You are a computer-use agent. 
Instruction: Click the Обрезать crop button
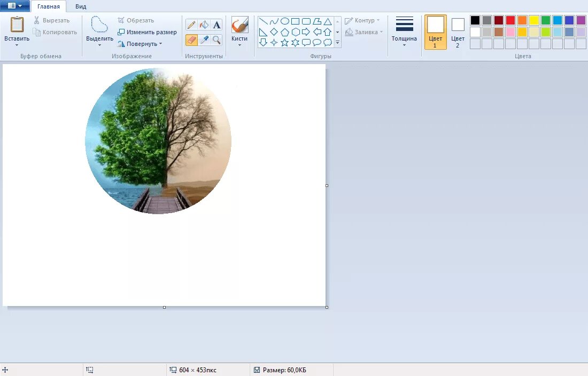(136, 20)
